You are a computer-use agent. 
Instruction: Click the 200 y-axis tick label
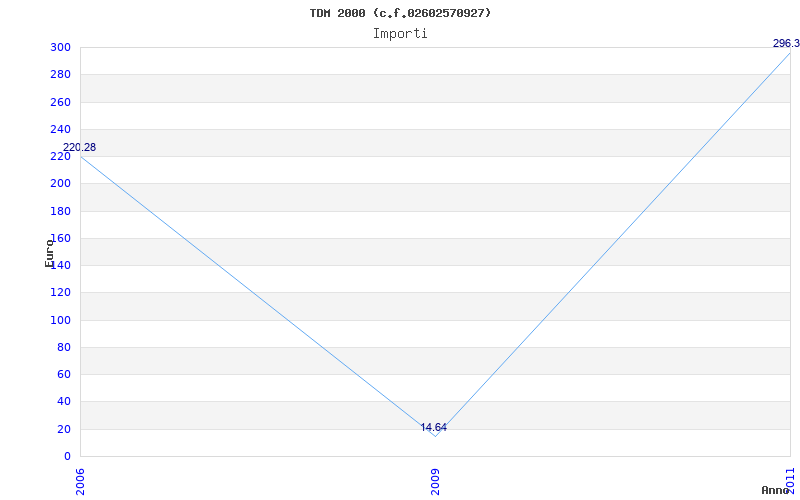[x=60, y=184]
